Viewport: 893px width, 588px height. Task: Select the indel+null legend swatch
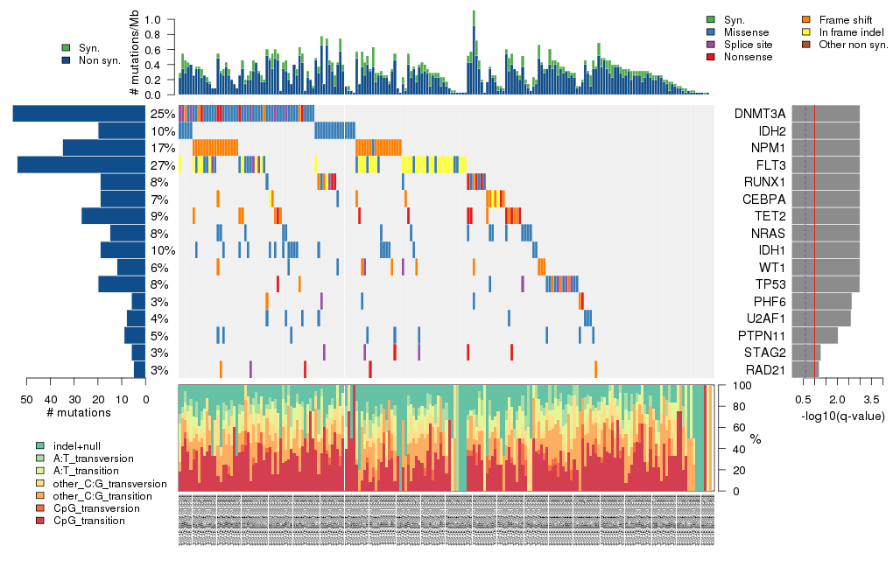41,446
